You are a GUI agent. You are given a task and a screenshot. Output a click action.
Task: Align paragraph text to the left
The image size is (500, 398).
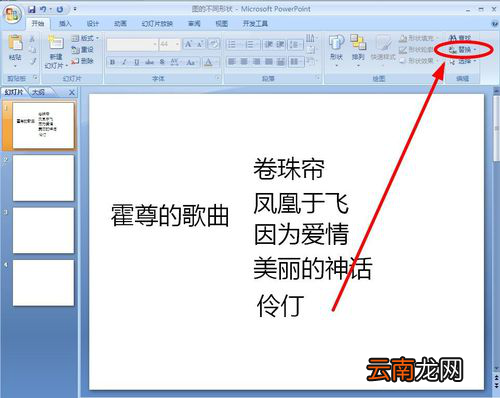(x=232, y=62)
